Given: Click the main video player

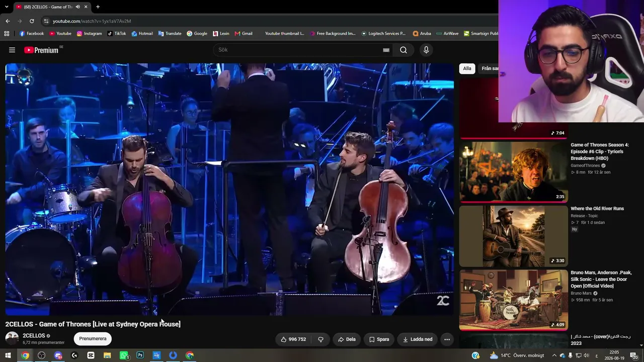Looking at the screenshot, I should tap(229, 189).
